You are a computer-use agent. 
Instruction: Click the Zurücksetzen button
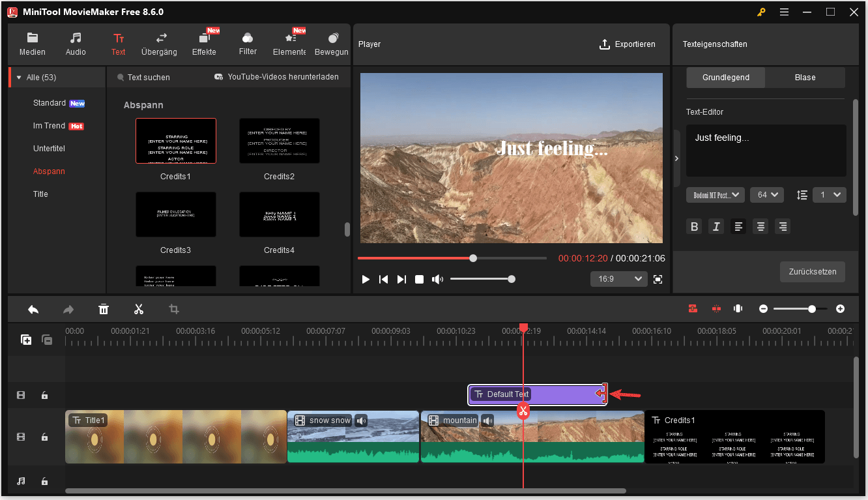(812, 272)
